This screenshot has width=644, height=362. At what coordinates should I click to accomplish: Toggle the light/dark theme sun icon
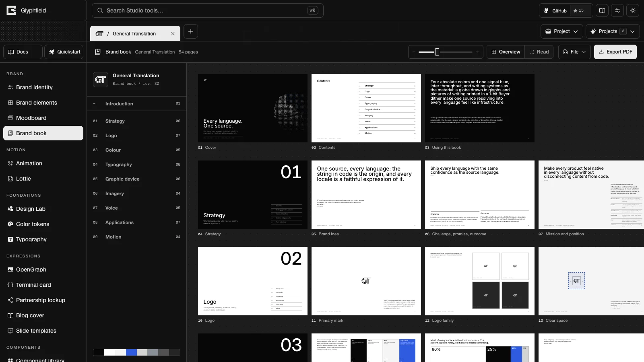[x=633, y=10]
